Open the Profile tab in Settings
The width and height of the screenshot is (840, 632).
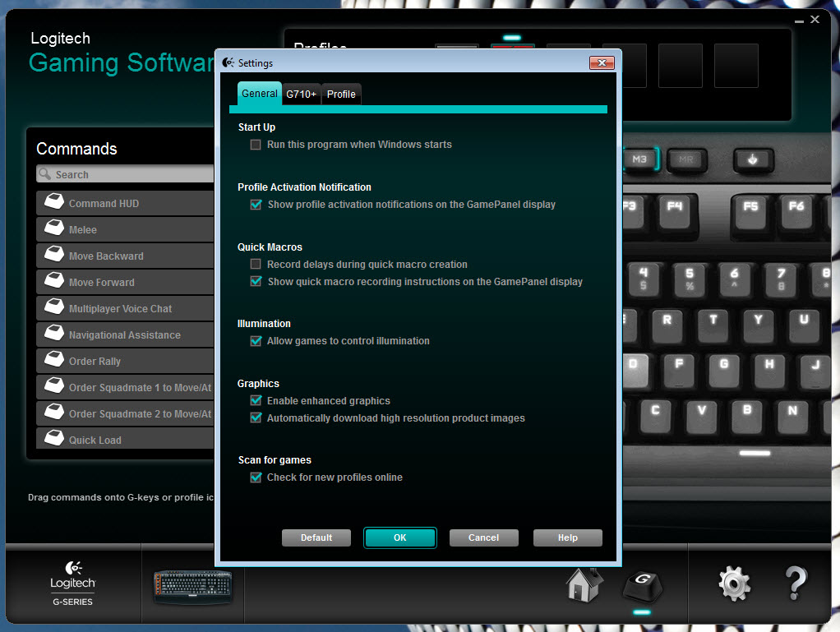(x=341, y=95)
